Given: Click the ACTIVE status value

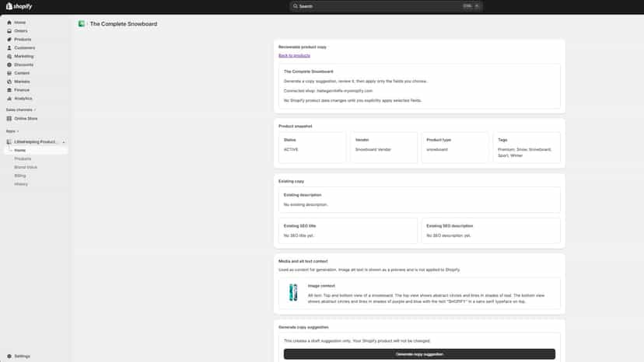Looking at the screenshot, I should pos(291,149).
